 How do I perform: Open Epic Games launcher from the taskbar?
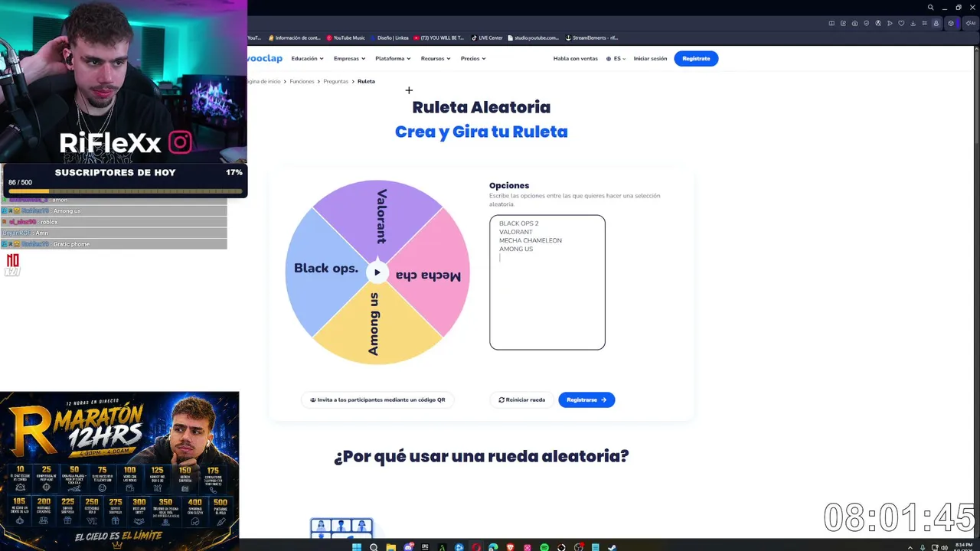425,547
